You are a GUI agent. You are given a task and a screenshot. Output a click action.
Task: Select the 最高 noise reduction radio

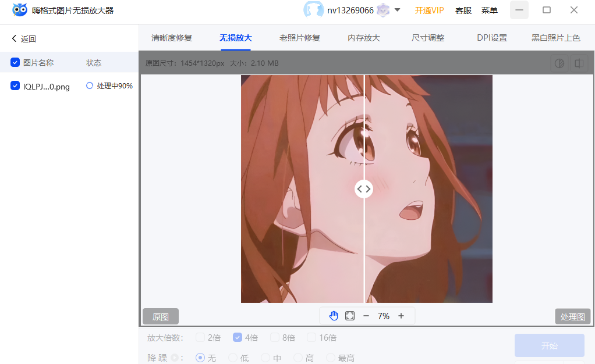[331, 358]
